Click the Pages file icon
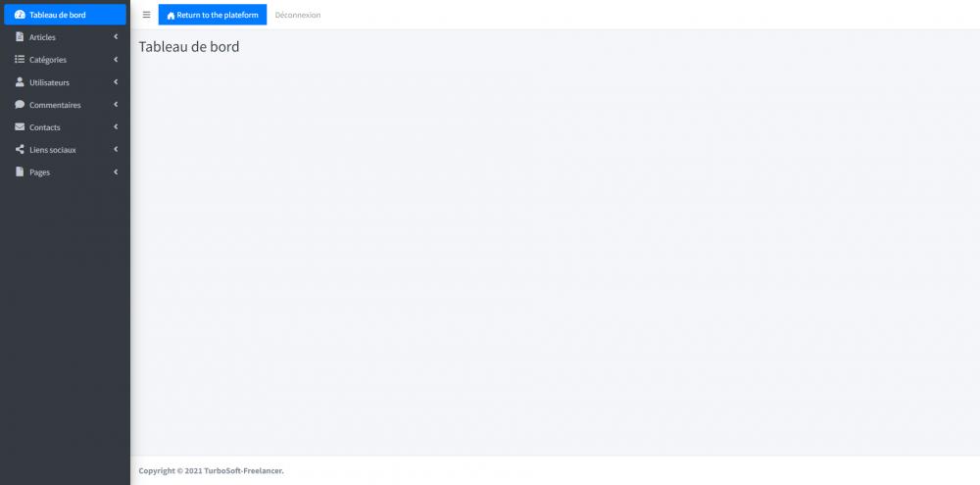Screen dimensions: 980x485 [20, 171]
